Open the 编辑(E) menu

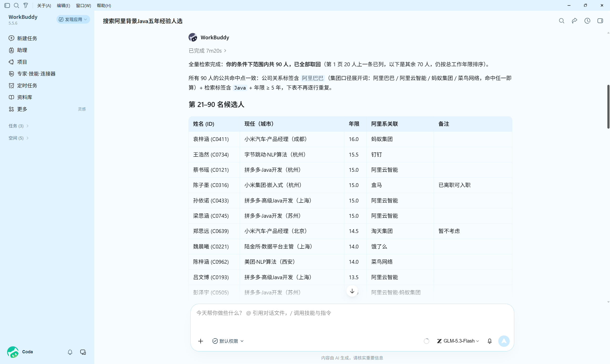(x=63, y=5)
